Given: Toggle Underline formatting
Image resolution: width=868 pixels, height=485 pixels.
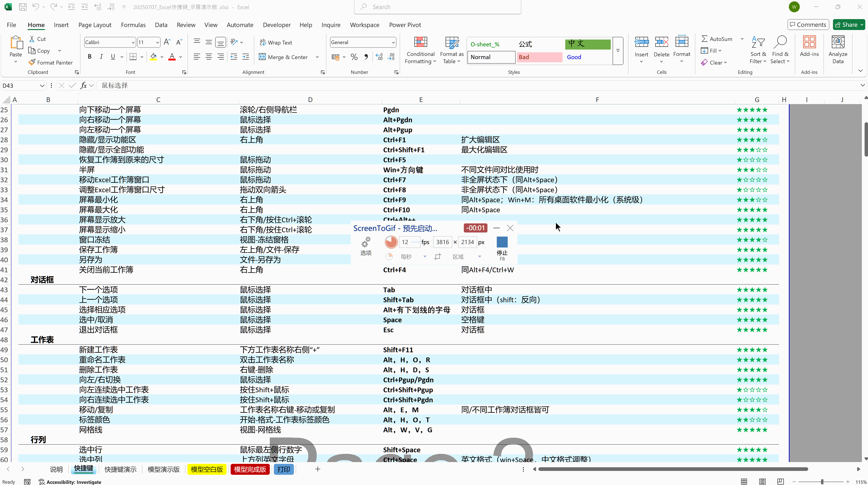Looking at the screenshot, I should coord(113,57).
